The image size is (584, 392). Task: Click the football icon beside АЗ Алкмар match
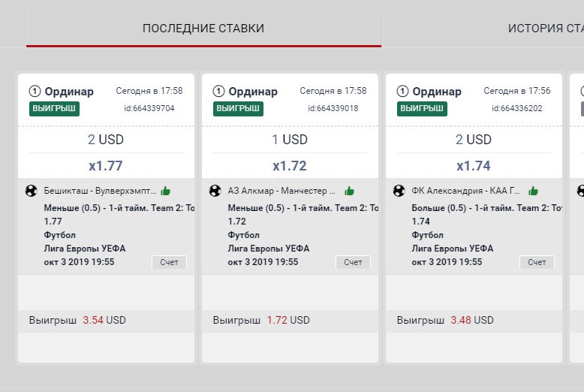click(215, 191)
